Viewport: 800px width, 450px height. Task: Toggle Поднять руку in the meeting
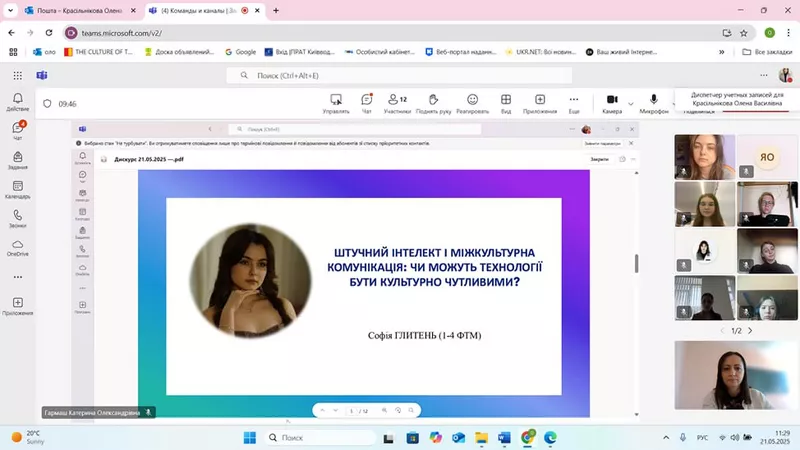(433, 104)
